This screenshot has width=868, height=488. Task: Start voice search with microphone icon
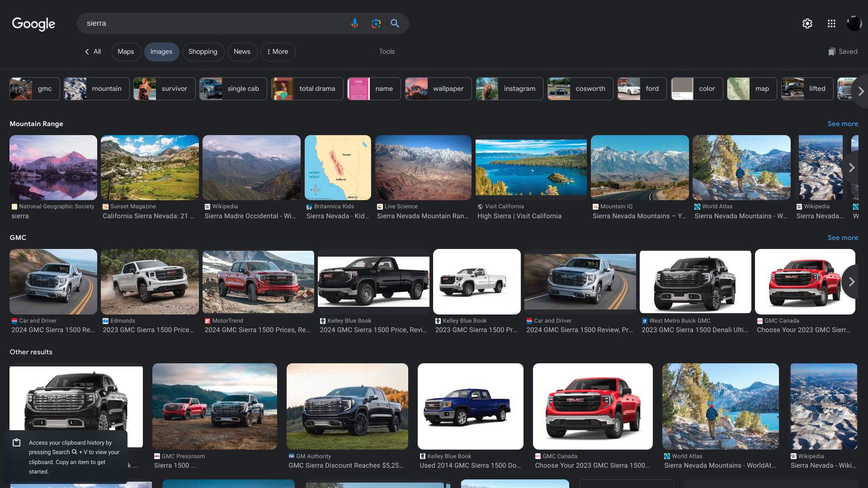tap(355, 23)
